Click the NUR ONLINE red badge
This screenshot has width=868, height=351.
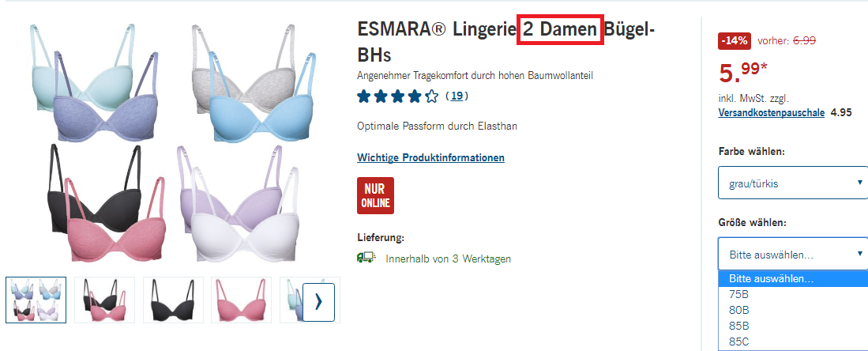[x=375, y=195]
